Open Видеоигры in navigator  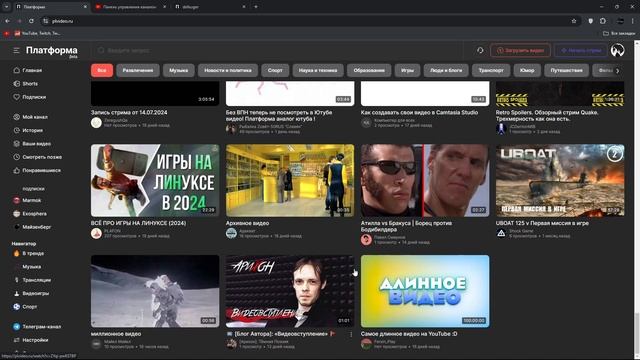point(31,293)
